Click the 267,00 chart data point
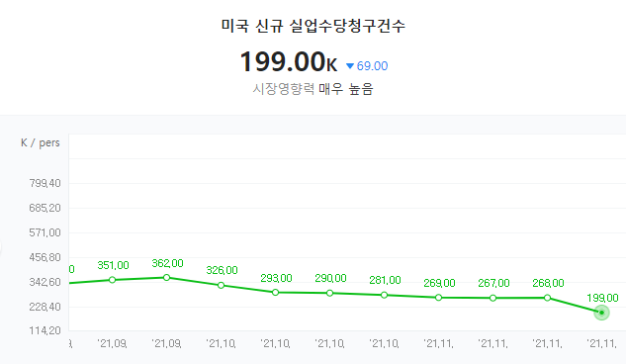Viewport: 626px width, 364px height. [493, 298]
